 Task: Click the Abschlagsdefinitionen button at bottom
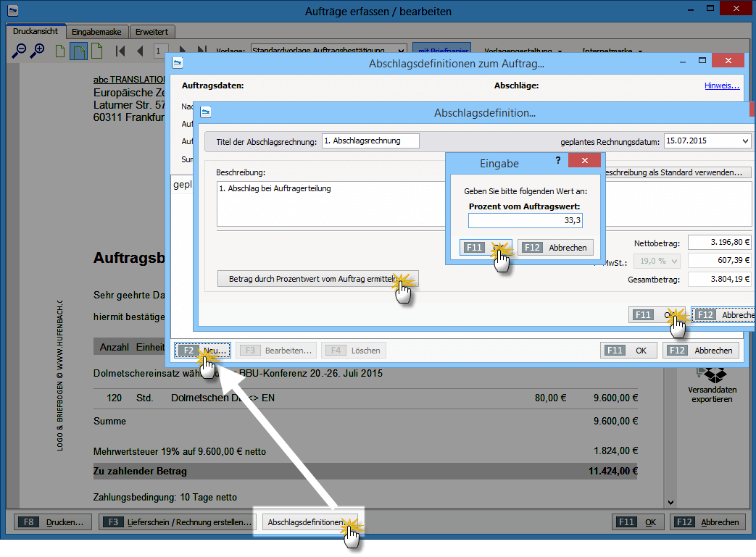tap(307, 522)
